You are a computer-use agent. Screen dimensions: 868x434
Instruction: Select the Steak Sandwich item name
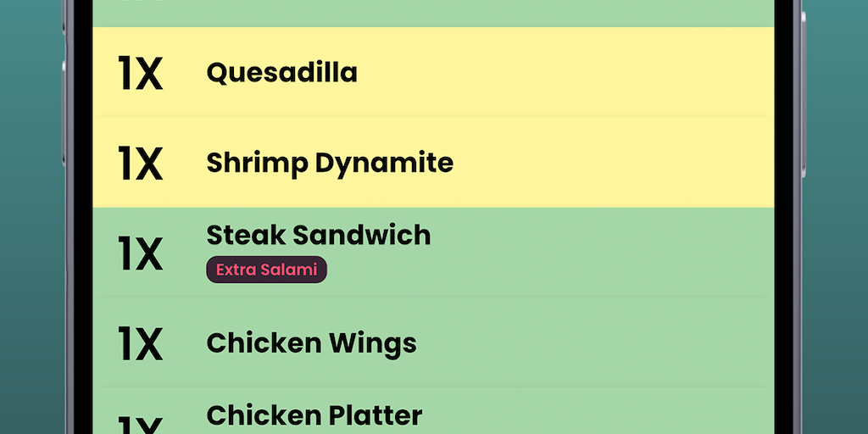click(x=319, y=235)
